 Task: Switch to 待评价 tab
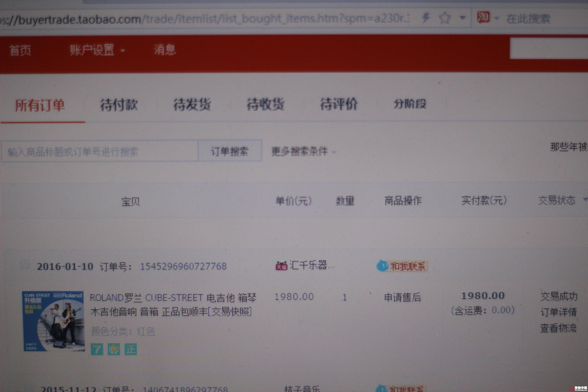(339, 104)
